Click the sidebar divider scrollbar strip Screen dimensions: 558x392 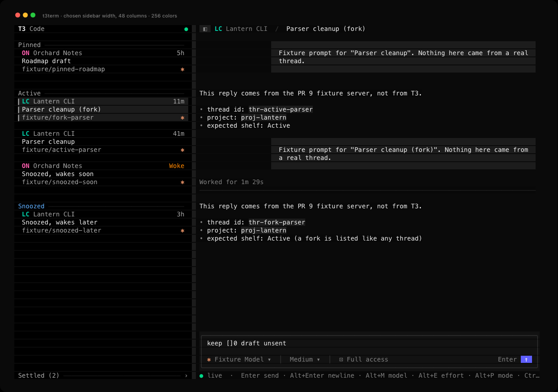click(194, 202)
